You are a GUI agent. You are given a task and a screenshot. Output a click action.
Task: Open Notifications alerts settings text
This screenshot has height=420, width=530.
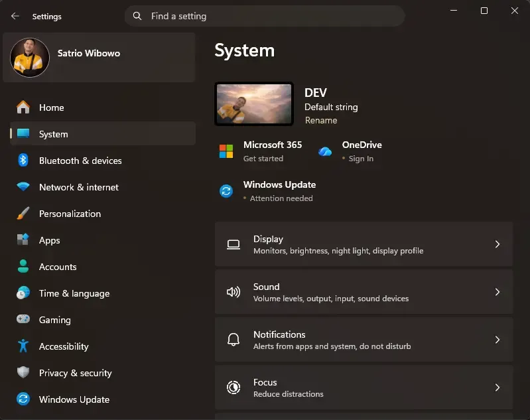332,346
